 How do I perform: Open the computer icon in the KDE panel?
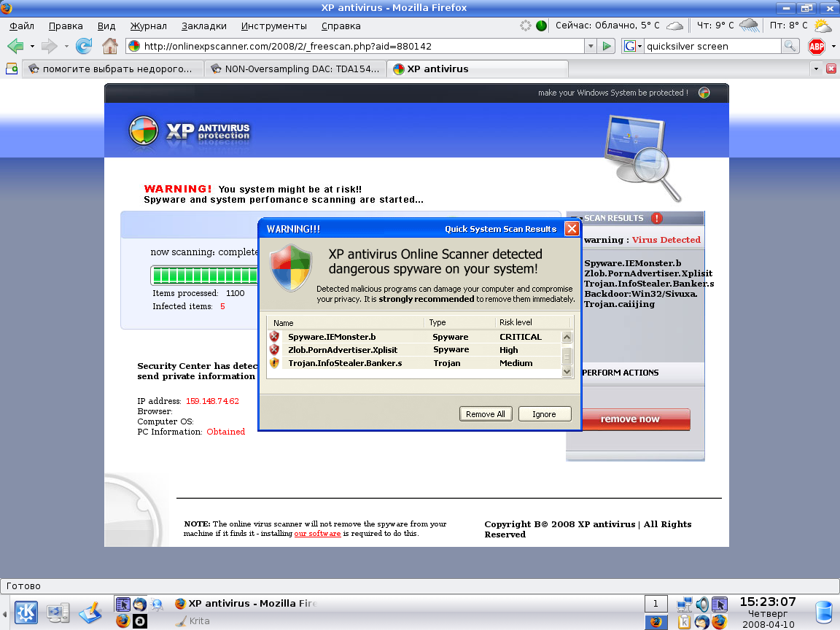tap(58, 612)
